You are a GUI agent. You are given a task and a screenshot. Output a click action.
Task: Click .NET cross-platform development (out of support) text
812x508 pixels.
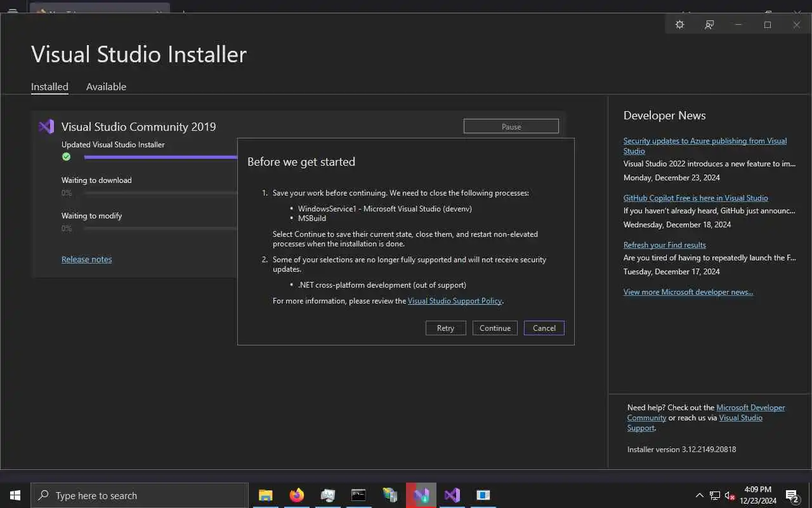pyautogui.click(x=382, y=285)
